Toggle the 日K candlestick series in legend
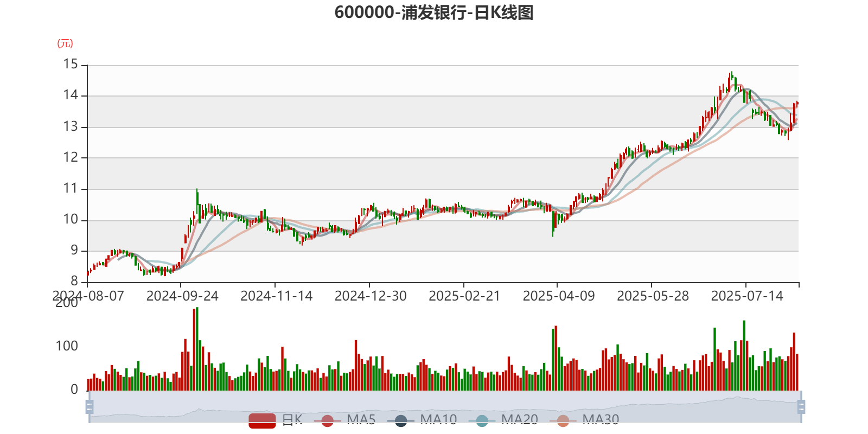The width and height of the screenshot is (868, 434). tap(276, 420)
